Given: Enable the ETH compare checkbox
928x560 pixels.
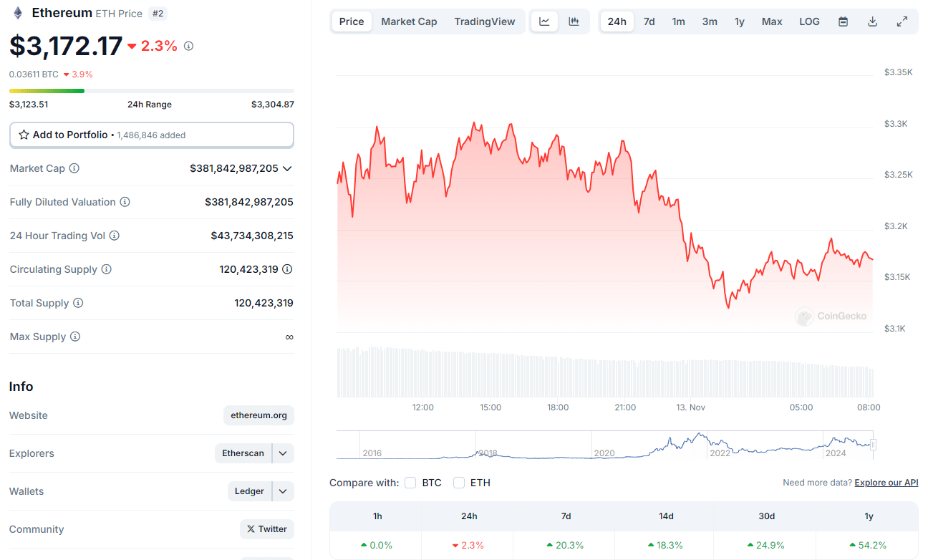Looking at the screenshot, I should [458, 482].
